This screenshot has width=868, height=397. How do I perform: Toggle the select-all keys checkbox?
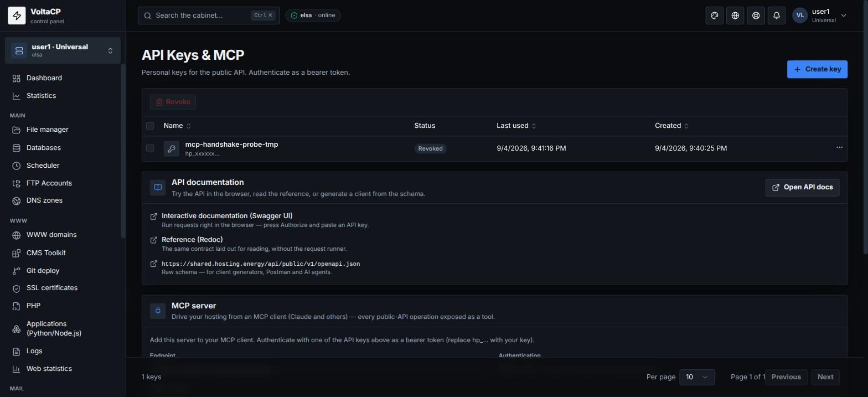150,126
